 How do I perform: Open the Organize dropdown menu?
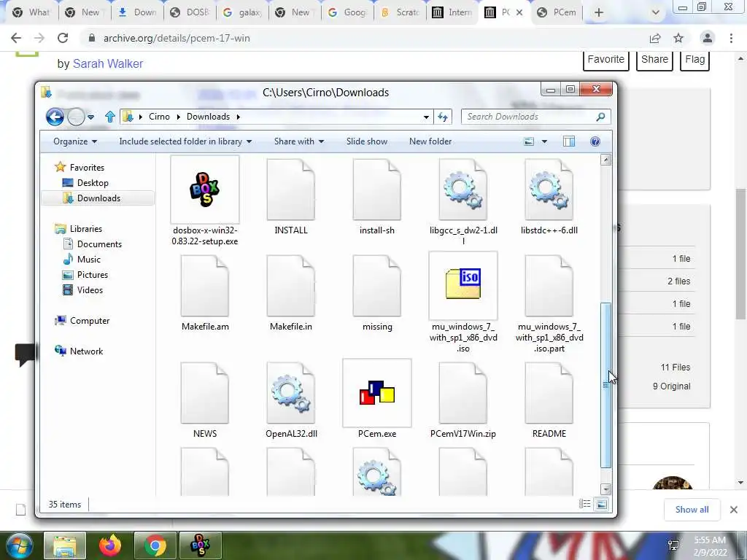coord(75,141)
